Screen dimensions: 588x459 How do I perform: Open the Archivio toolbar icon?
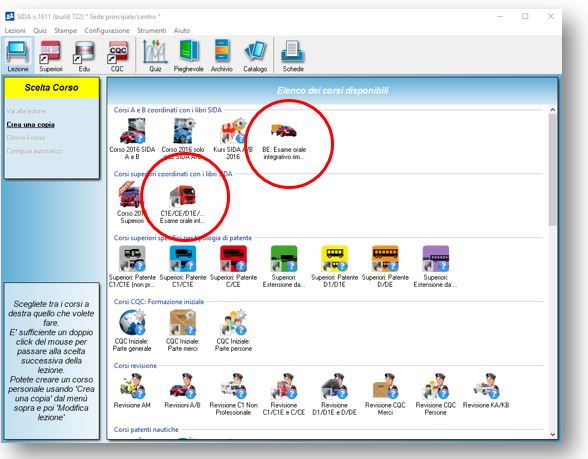222,55
